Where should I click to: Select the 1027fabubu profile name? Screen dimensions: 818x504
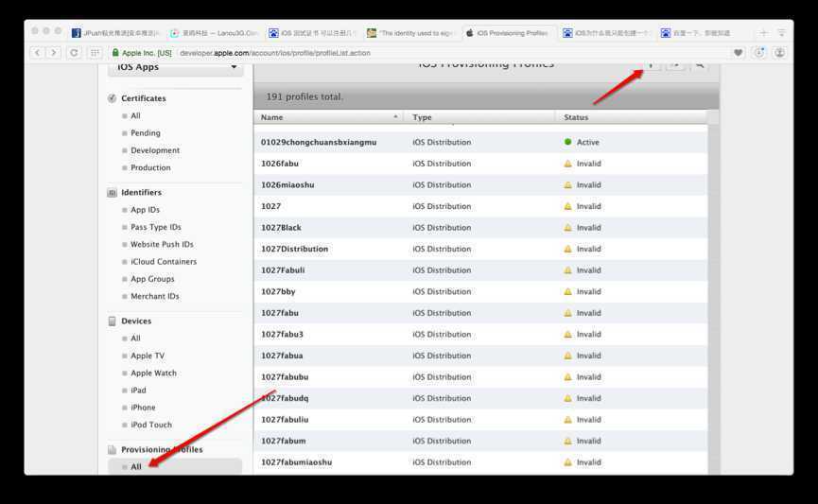285,376
